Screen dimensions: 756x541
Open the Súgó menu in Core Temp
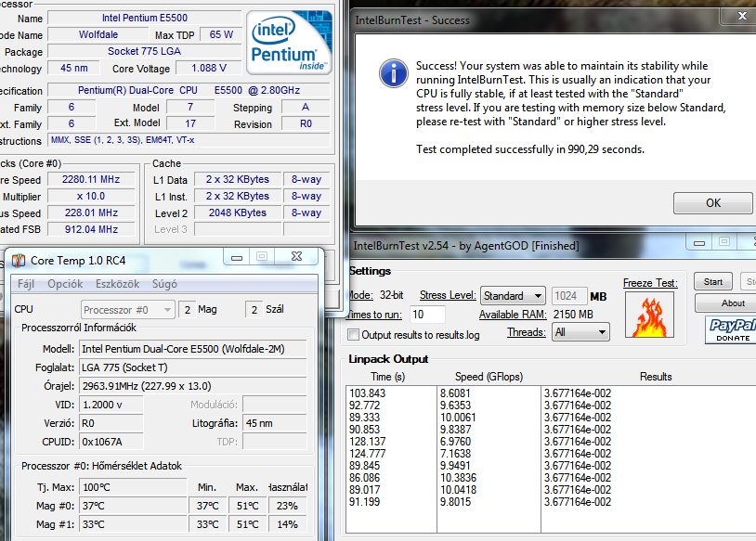pos(164,284)
